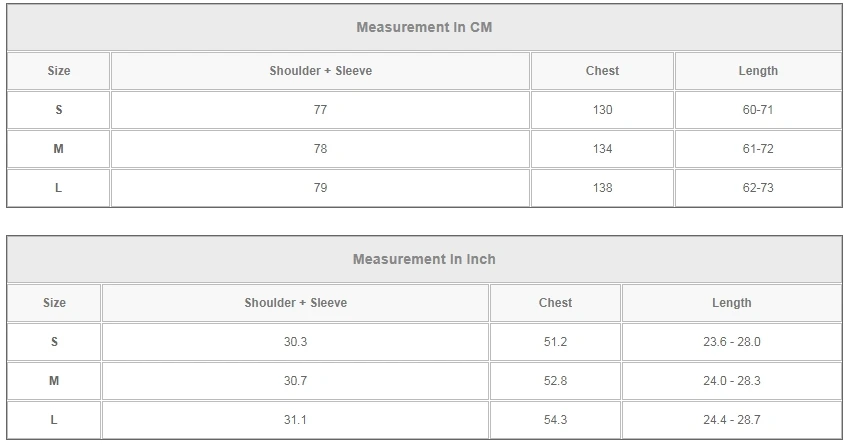Select the 77 shoulder + sleeve cell
The width and height of the screenshot is (847, 444).
click(x=320, y=110)
